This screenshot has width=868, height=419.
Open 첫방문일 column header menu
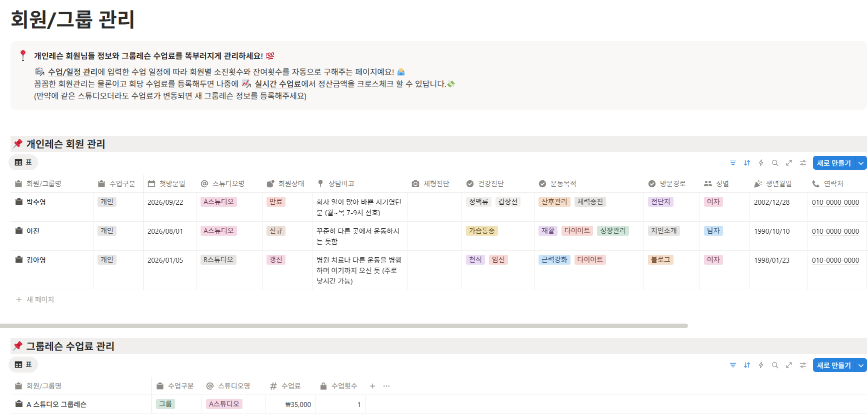coord(169,184)
